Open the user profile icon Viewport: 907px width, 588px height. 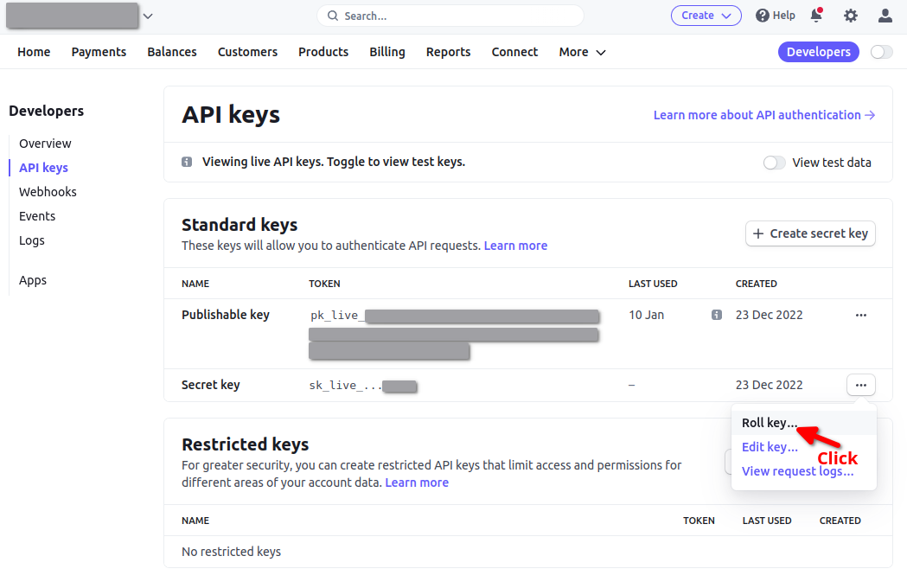(x=885, y=16)
